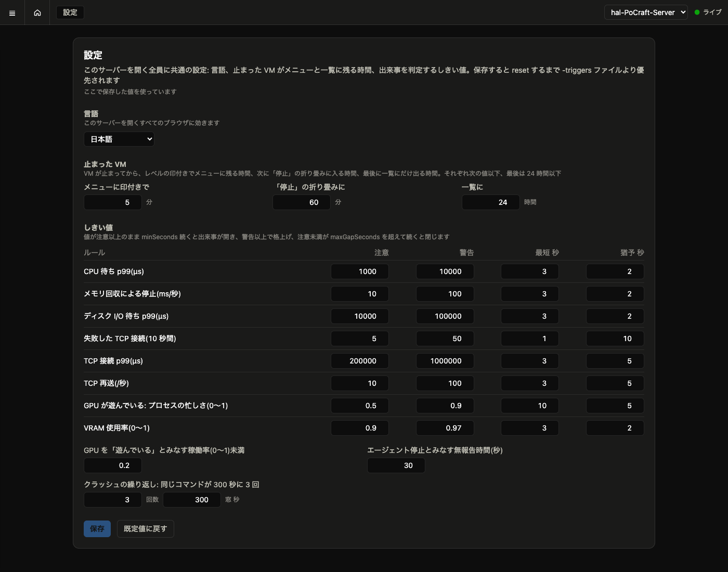
Task: Edit TCP 再送 猶予 秒 value 5
Action: (615, 383)
